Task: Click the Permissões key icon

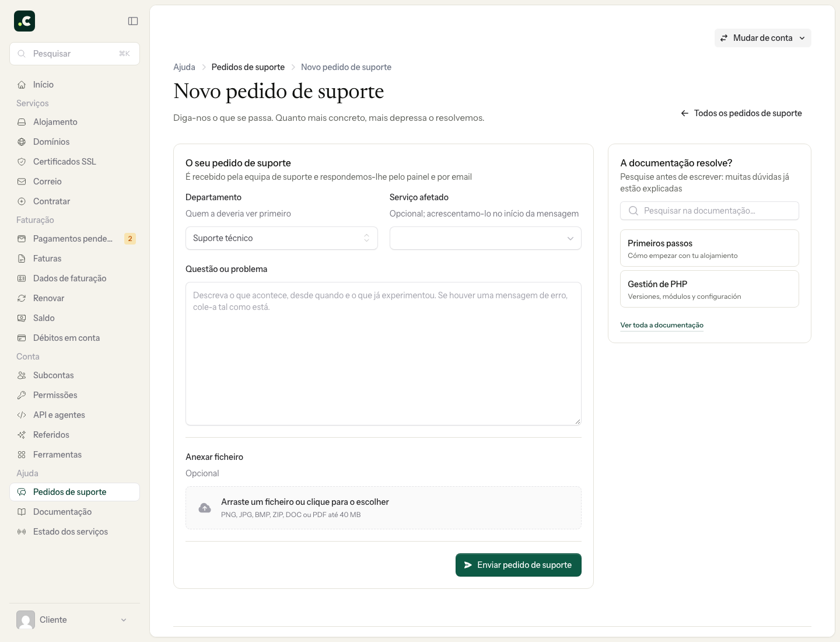Action: [x=22, y=395]
